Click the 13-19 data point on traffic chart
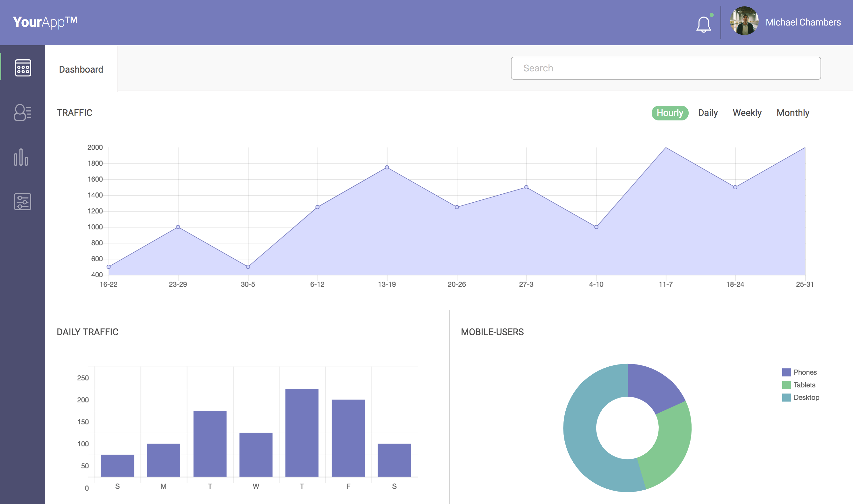This screenshot has width=853, height=504. point(387,168)
